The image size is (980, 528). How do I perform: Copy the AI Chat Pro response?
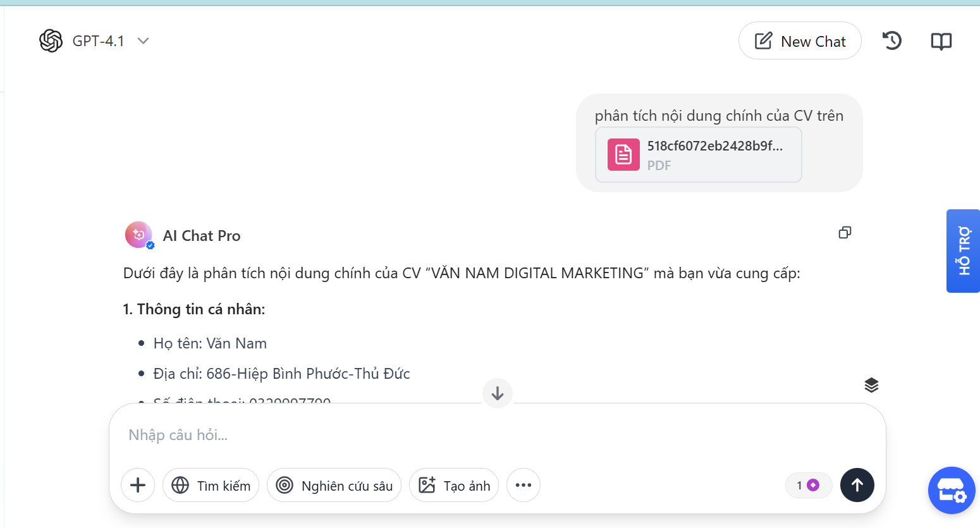(845, 233)
